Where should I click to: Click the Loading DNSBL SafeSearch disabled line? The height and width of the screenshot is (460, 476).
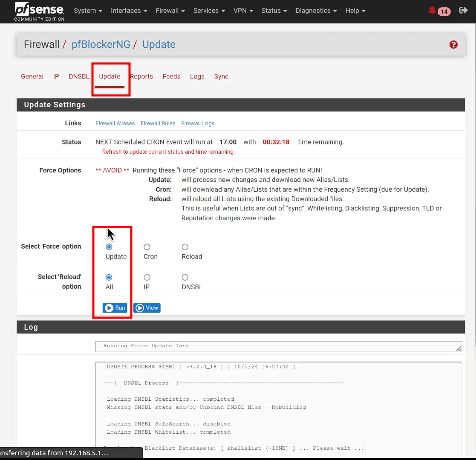[169, 424]
